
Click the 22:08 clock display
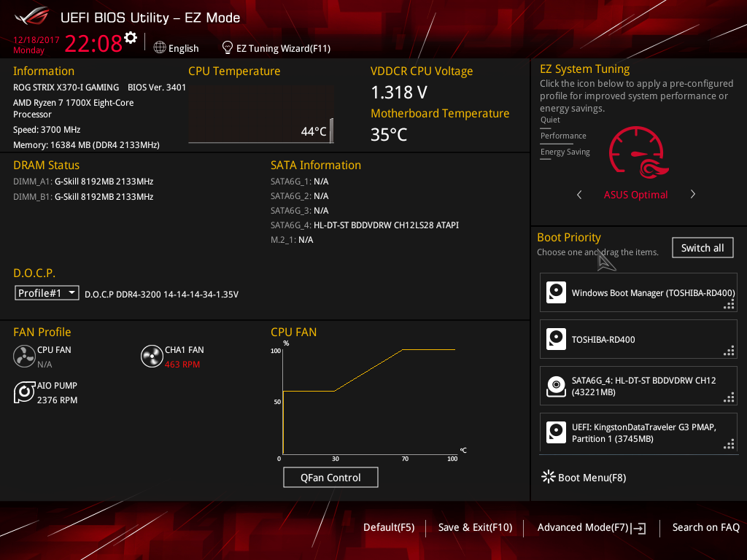93,44
